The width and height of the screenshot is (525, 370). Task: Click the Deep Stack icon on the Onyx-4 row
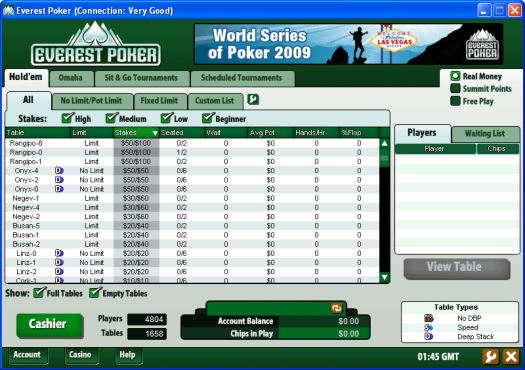(x=59, y=170)
